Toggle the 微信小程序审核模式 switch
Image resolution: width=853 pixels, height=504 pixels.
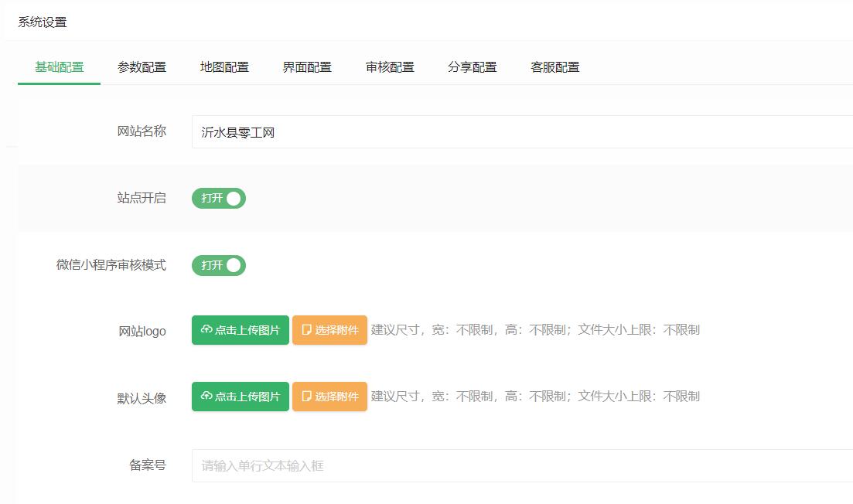(x=219, y=265)
